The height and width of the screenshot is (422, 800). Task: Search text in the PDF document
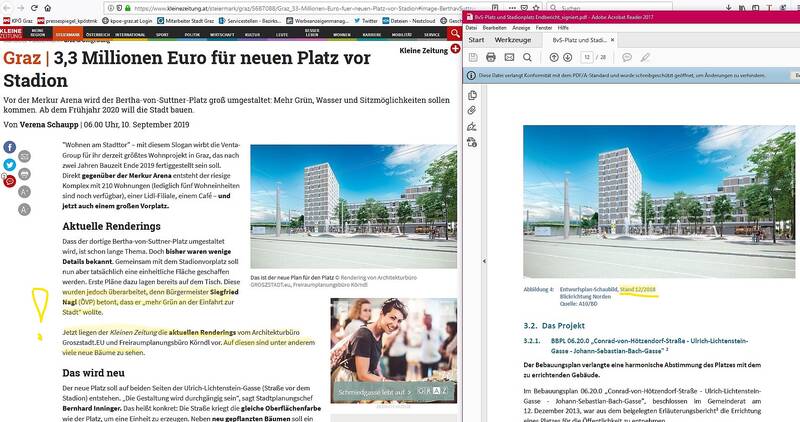[527, 57]
